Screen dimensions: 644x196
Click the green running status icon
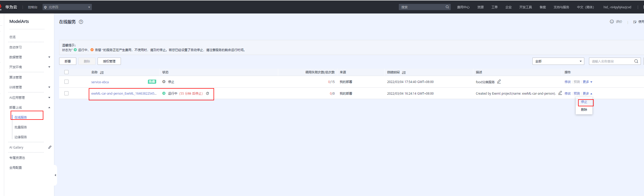coord(164,93)
